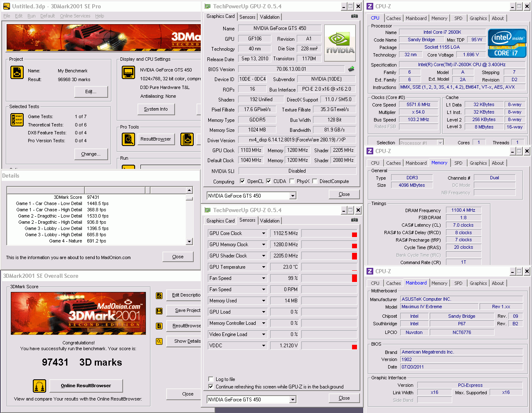
Task: Toggle the CUDA checkbox
Action: [x=268, y=181]
